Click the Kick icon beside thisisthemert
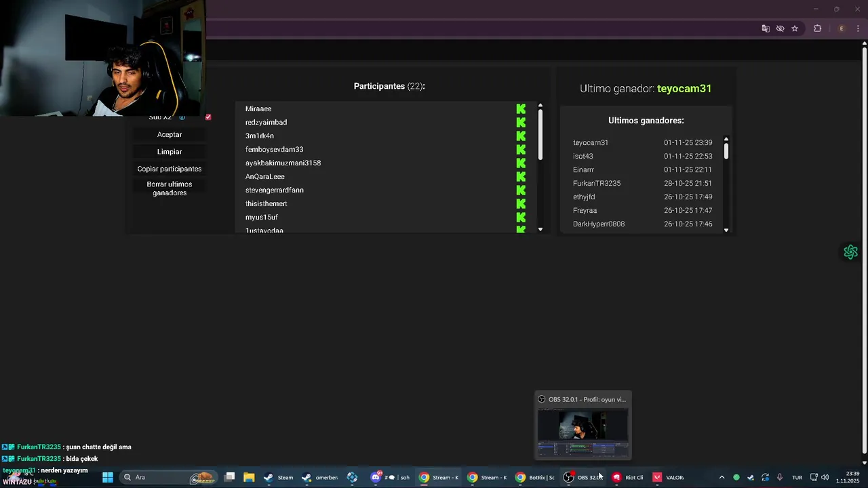The height and width of the screenshot is (488, 868). [521, 203]
